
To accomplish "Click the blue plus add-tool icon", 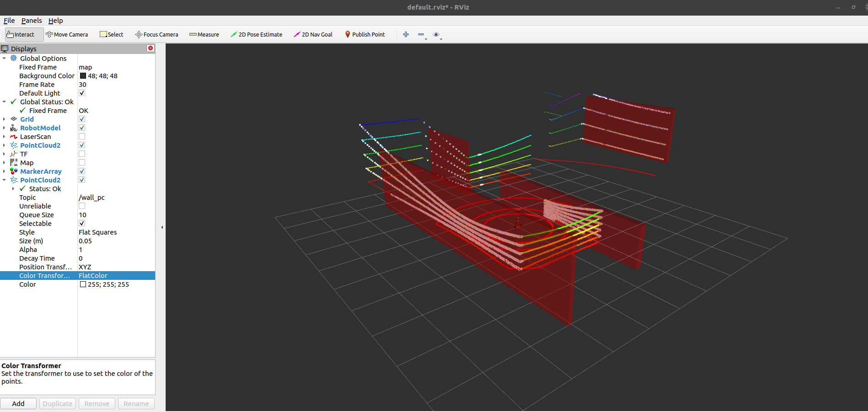I will [x=406, y=34].
